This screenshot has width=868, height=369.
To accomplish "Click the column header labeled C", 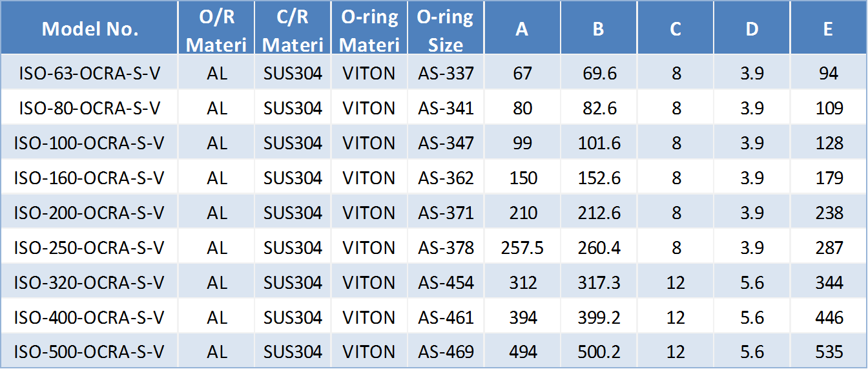I will tap(676, 28).
